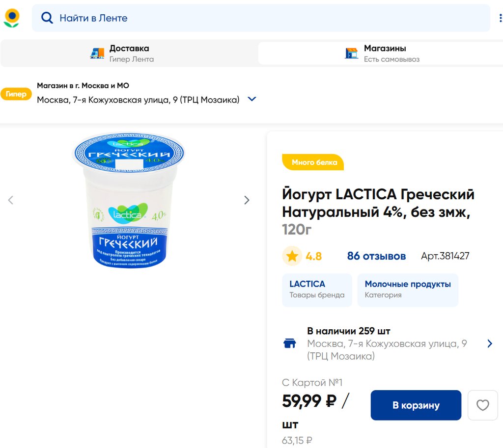
Task: Click the Lenta sunflower logo
Action: click(11, 18)
